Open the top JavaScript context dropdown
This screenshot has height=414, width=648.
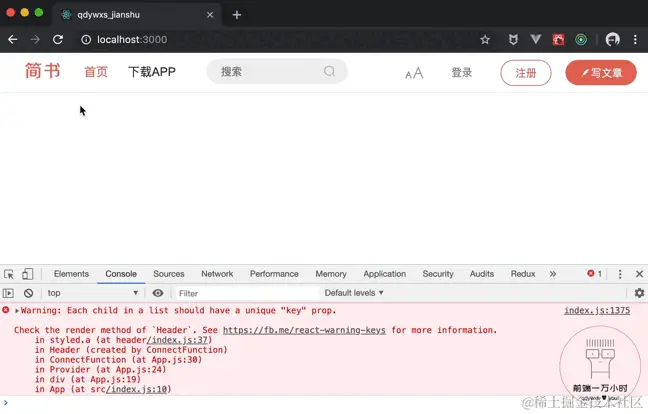coord(92,293)
